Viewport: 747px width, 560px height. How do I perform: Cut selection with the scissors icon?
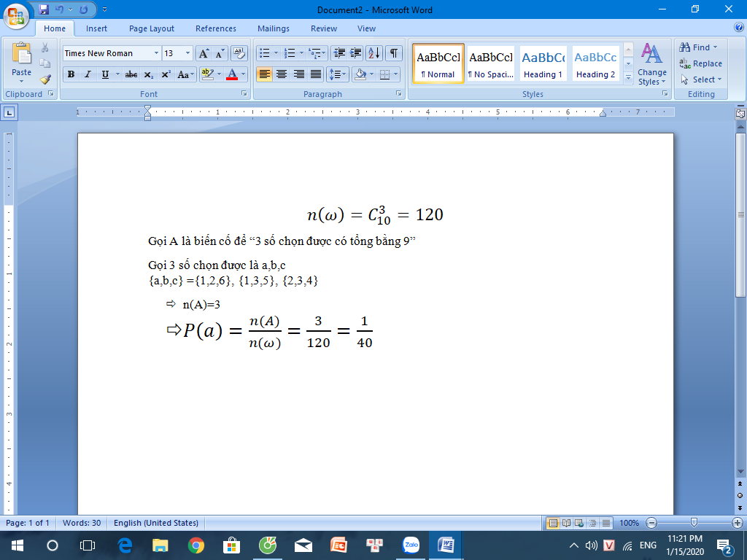coord(44,47)
